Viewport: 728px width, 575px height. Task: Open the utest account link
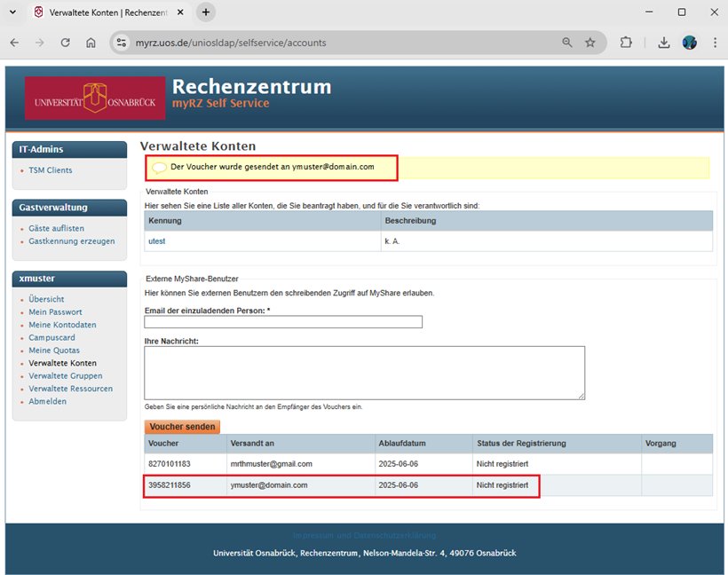[x=157, y=241]
